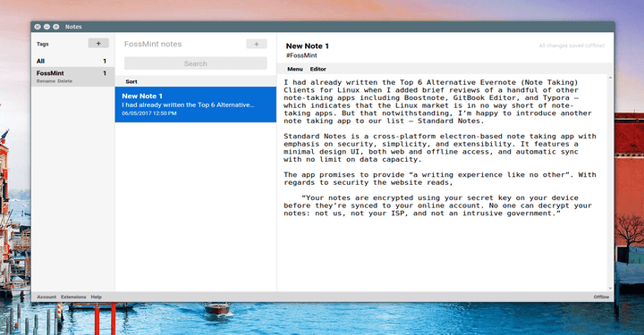Click the editor scrollbar up arrow

(x=610, y=78)
